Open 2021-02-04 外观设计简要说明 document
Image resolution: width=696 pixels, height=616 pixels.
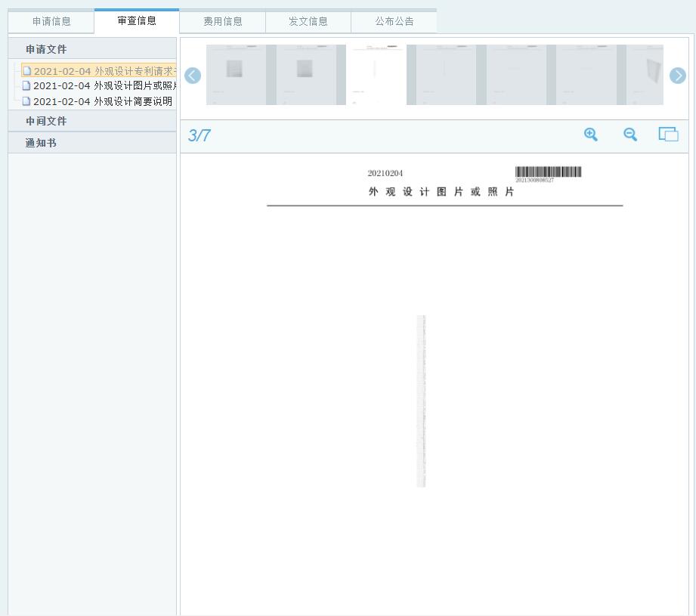pos(102,101)
